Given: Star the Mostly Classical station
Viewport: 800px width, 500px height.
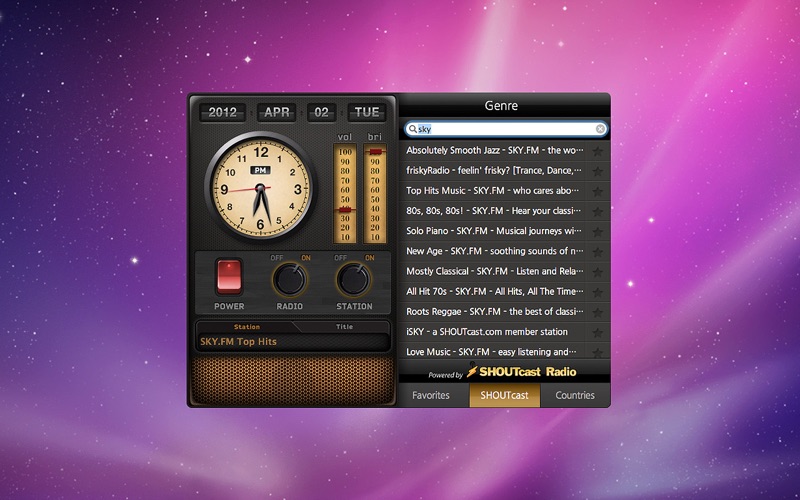Looking at the screenshot, I should point(597,272).
